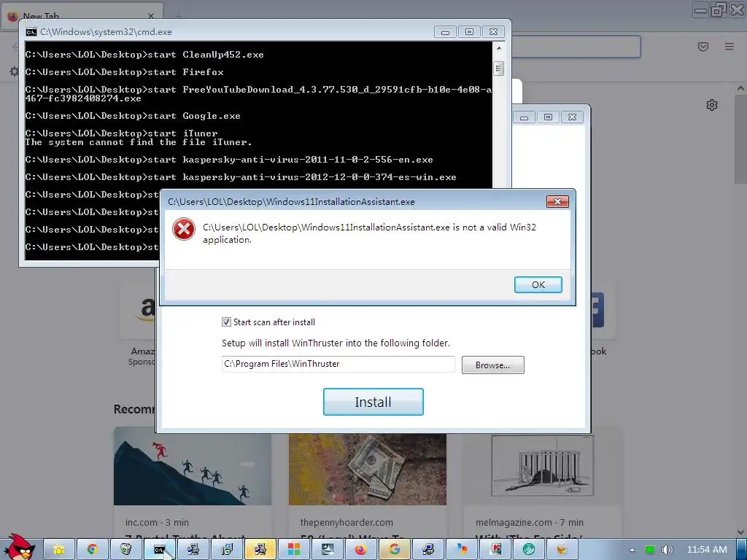747x560 pixels.
Task: Open the inc.com article thumbnail
Action: pyautogui.click(x=193, y=466)
